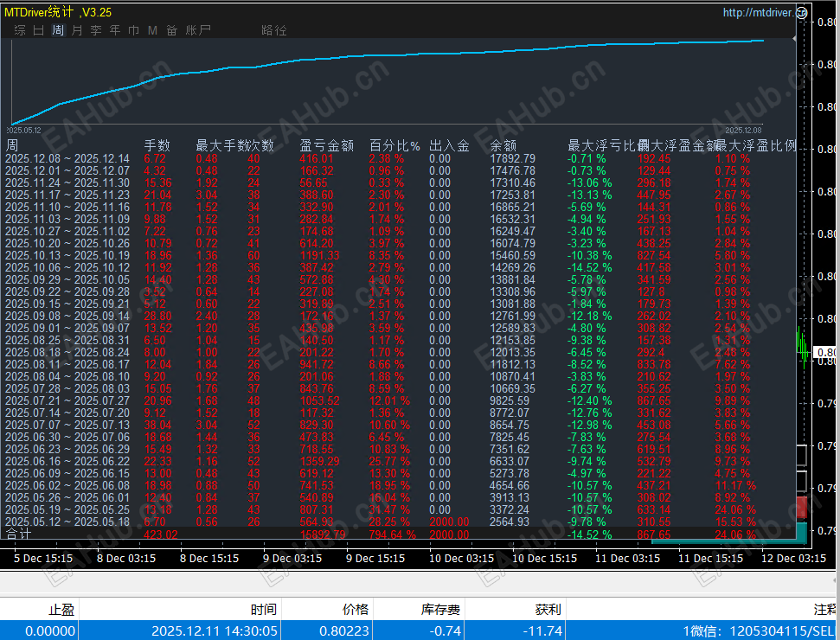Click the order swap value -0.74

coord(446,630)
